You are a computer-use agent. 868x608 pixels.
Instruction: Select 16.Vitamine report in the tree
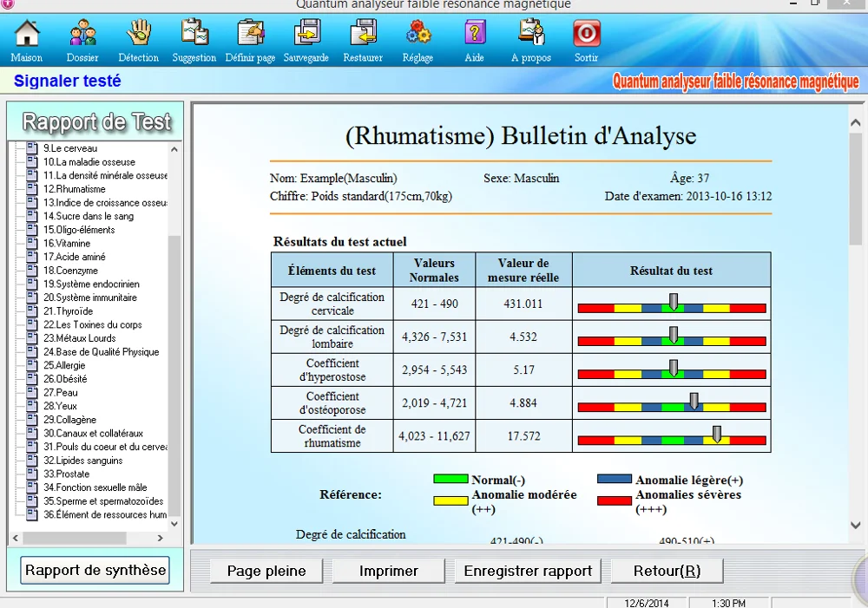[67, 244]
